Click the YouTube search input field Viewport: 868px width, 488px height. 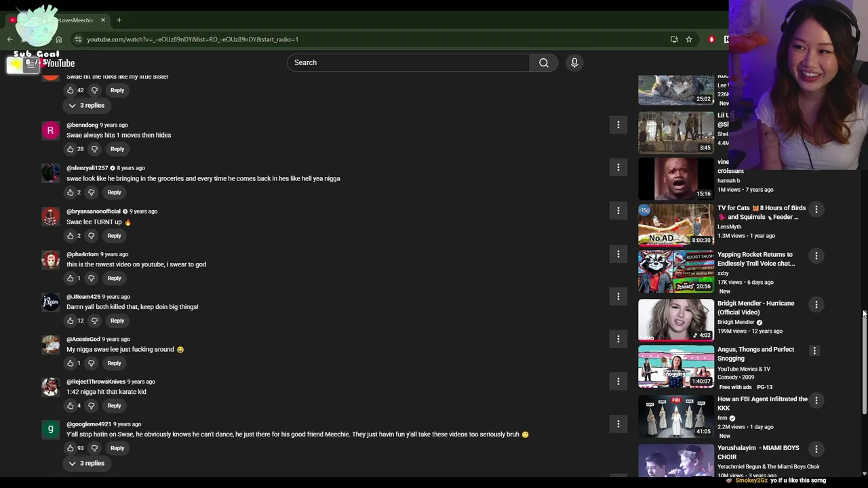pos(408,62)
